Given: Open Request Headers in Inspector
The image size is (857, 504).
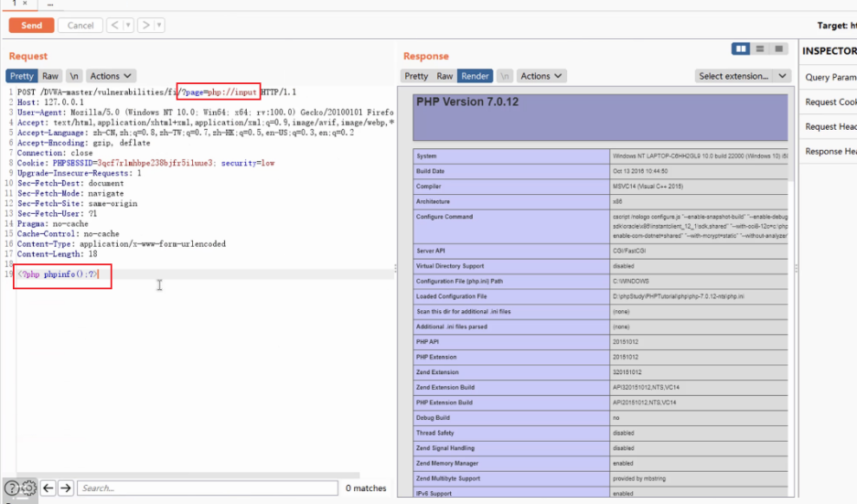Looking at the screenshot, I should click(x=830, y=126).
